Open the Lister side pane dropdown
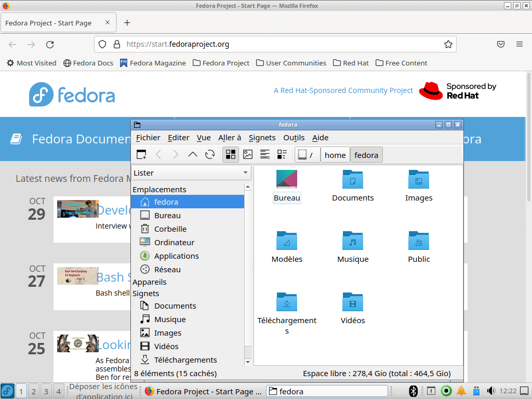This screenshot has height=399, width=532. tap(191, 172)
